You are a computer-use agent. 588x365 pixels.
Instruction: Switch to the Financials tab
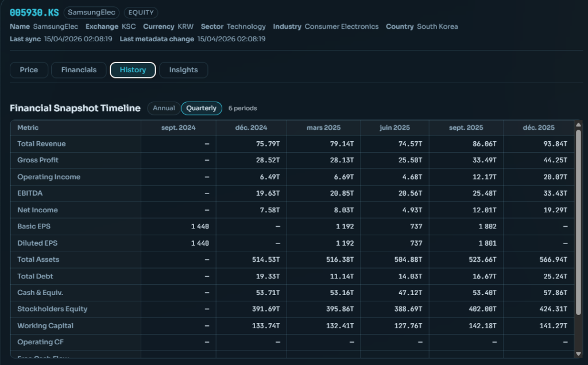pos(79,70)
